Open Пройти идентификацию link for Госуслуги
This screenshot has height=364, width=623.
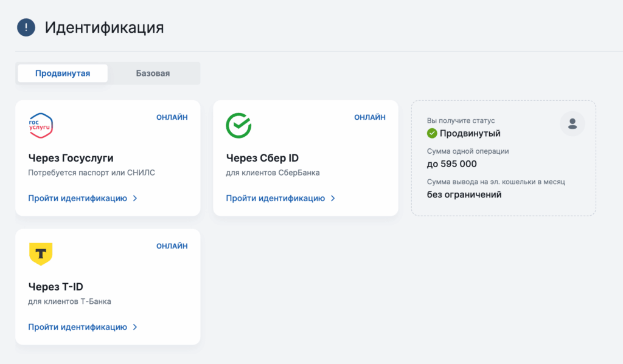pos(83,198)
